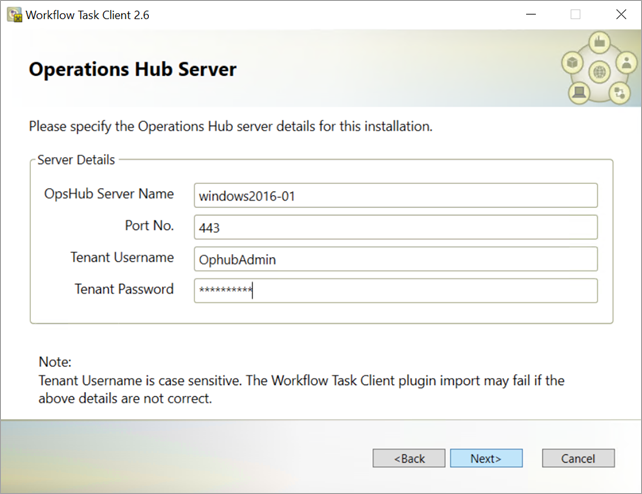Click the Server Details group label

(76, 160)
